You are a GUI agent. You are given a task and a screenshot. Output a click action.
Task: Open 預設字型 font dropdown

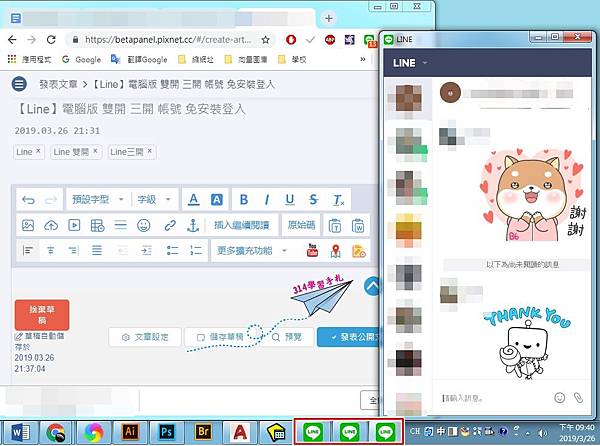[x=98, y=199]
